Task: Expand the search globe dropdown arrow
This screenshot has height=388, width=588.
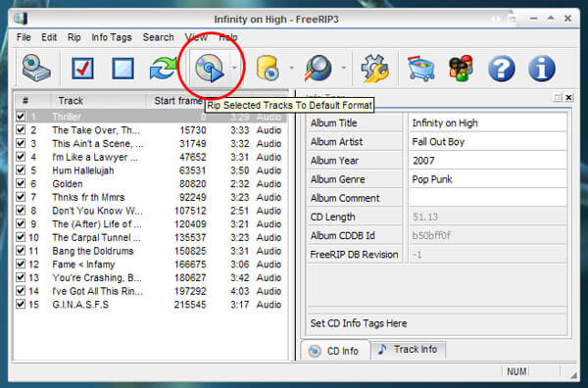Action: tap(343, 68)
